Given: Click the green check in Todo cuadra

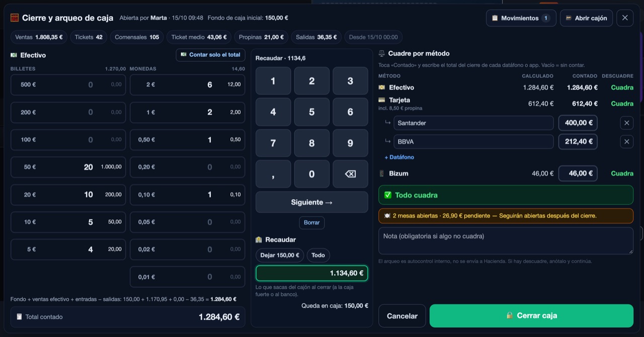Looking at the screenshot, I should [388, 195].
